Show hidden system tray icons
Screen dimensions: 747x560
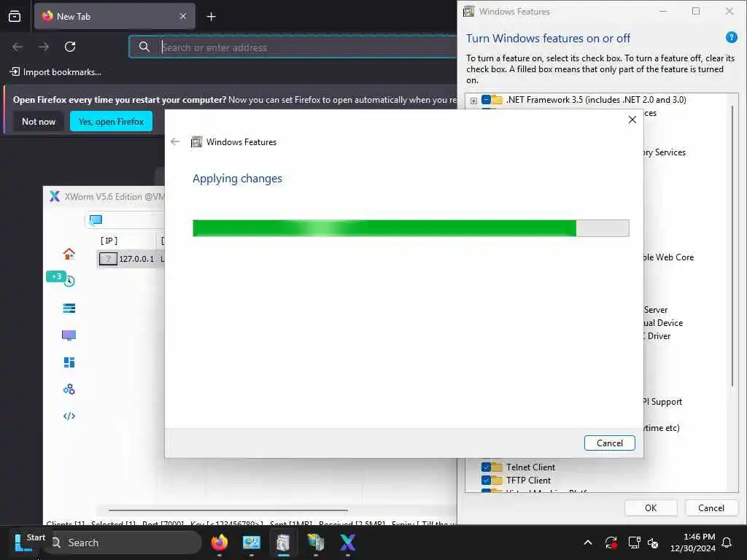coord(588,542)
